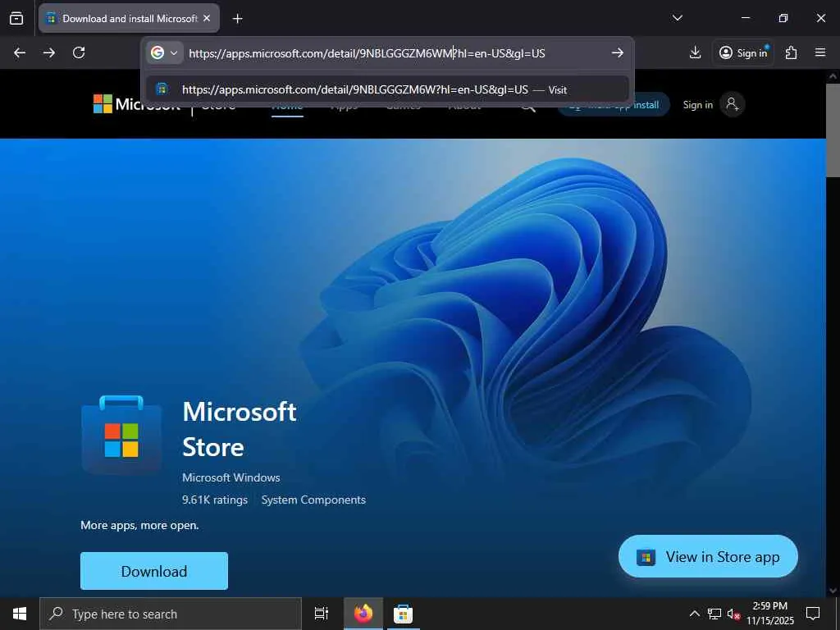Click the go arrow in address bar

click(x=617, y=53)
